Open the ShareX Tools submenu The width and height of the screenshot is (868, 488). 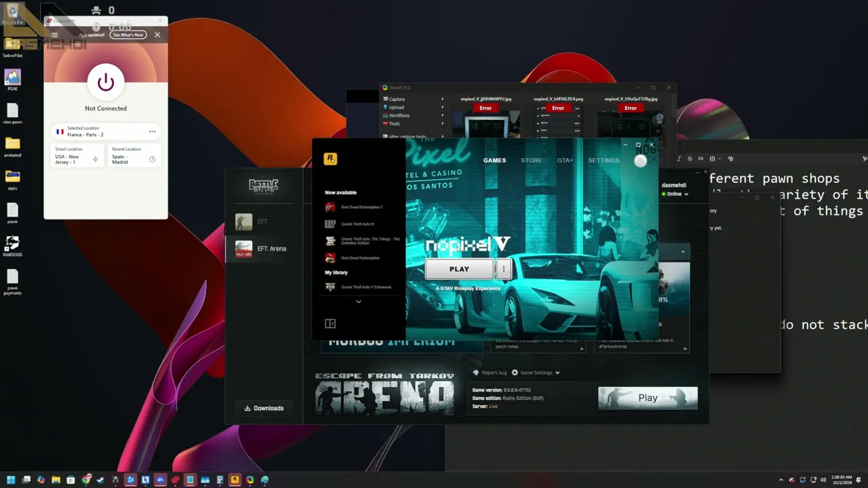[x=414, y=123]
